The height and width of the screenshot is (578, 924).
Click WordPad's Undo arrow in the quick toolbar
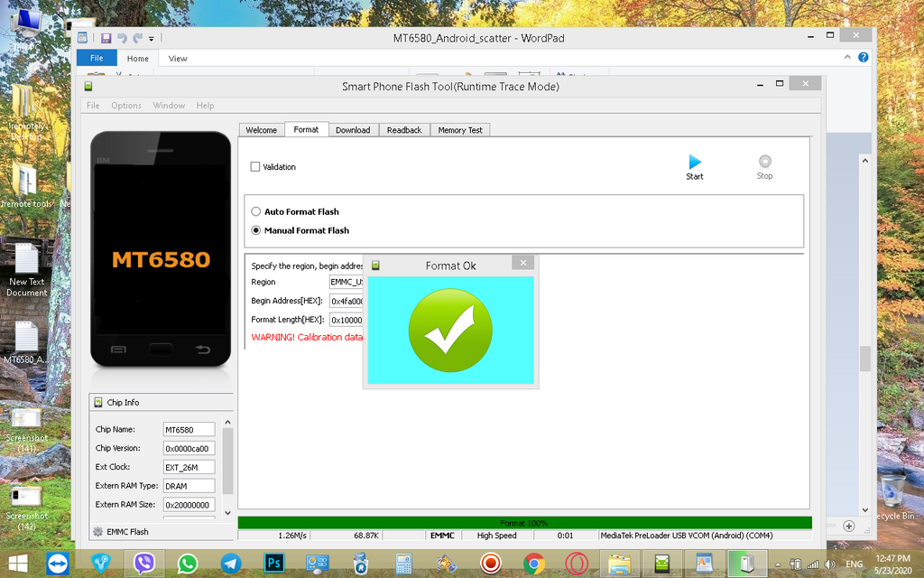pos(122,38)
